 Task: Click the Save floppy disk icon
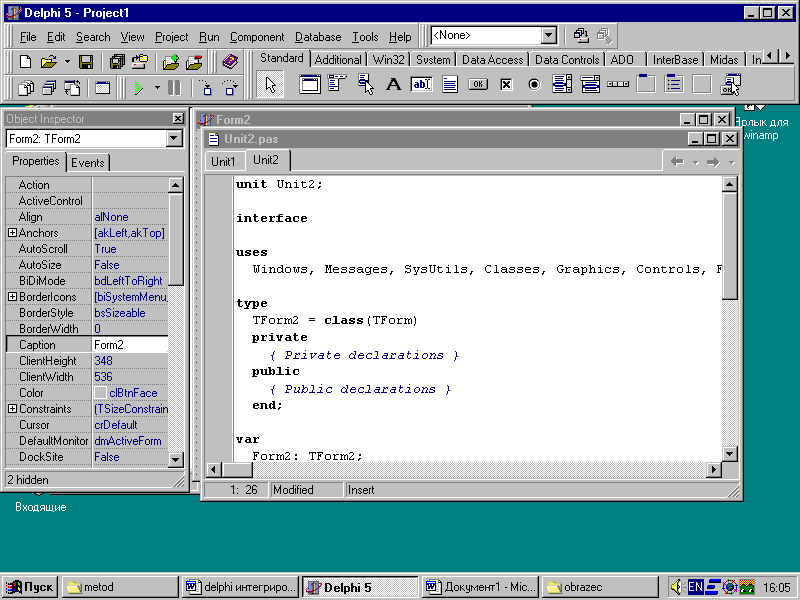click(86, 62)
